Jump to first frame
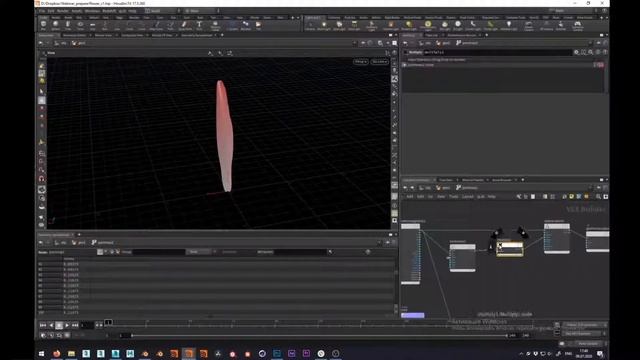Screen dimensions: 640x360 click(43, 325)
